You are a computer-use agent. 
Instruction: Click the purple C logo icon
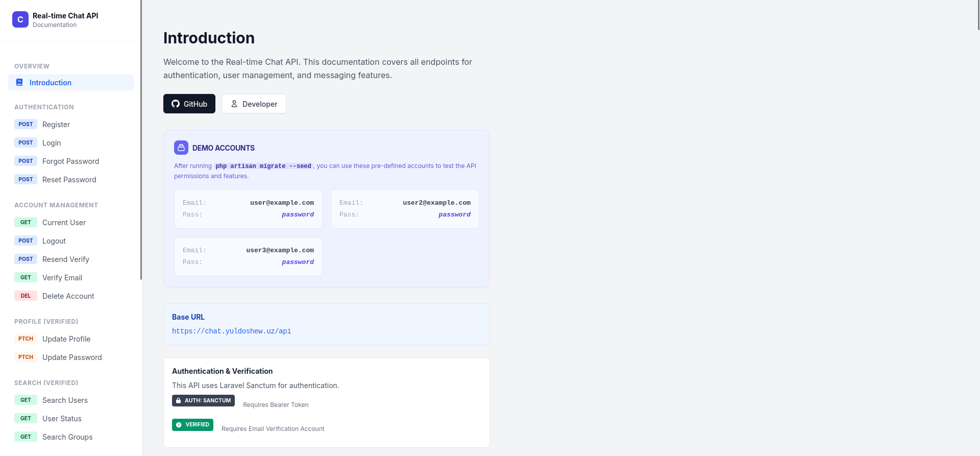pyautogui.click(x=20, y=19)
